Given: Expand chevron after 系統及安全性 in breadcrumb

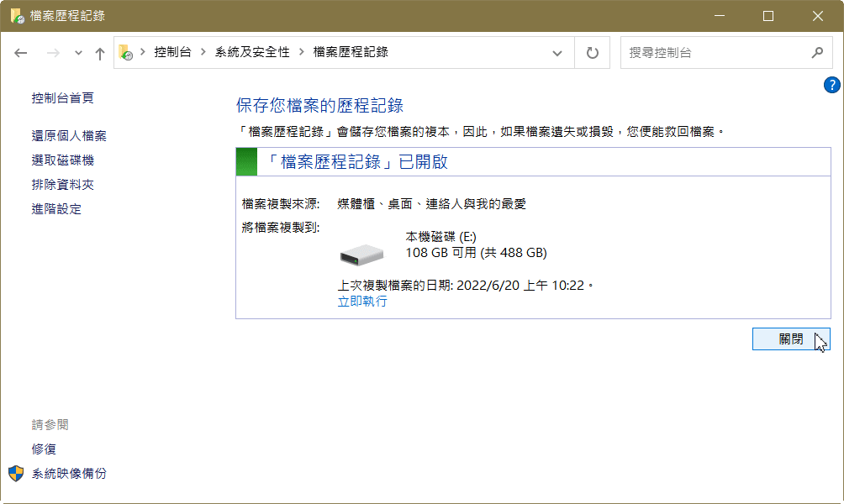Looking at the screenshot, I should pos(302,51).
